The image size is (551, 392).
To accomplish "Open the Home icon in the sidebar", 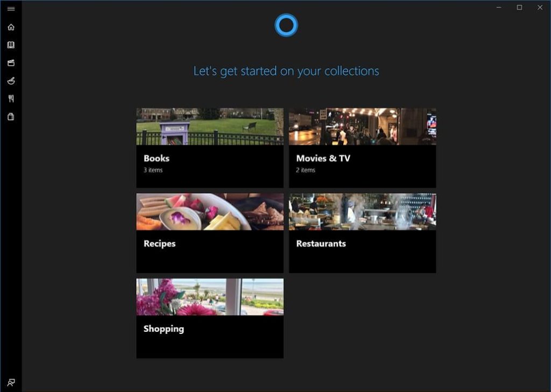I will [10, 26].
